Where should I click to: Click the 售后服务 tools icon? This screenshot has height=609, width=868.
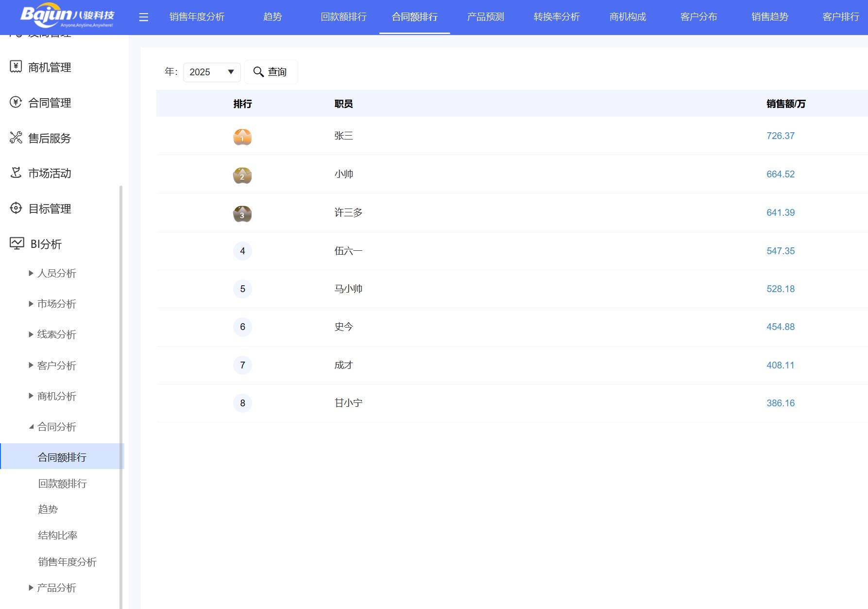pos(16,138)
